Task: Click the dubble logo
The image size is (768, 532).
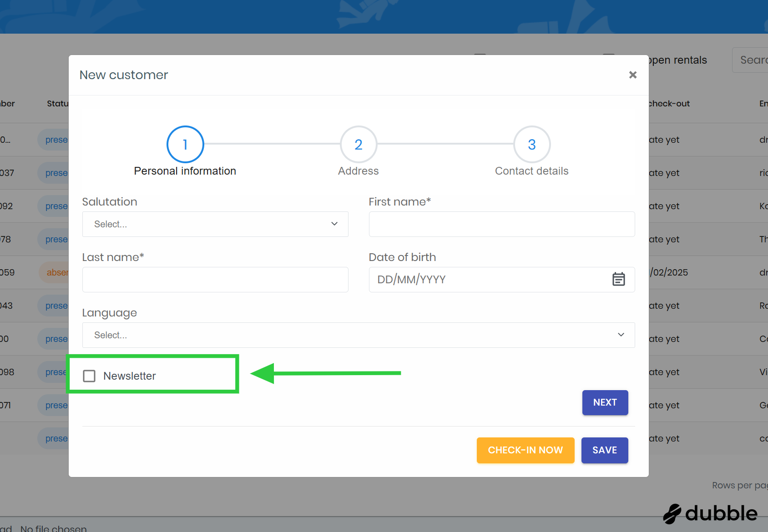Action: coord(710,513)
